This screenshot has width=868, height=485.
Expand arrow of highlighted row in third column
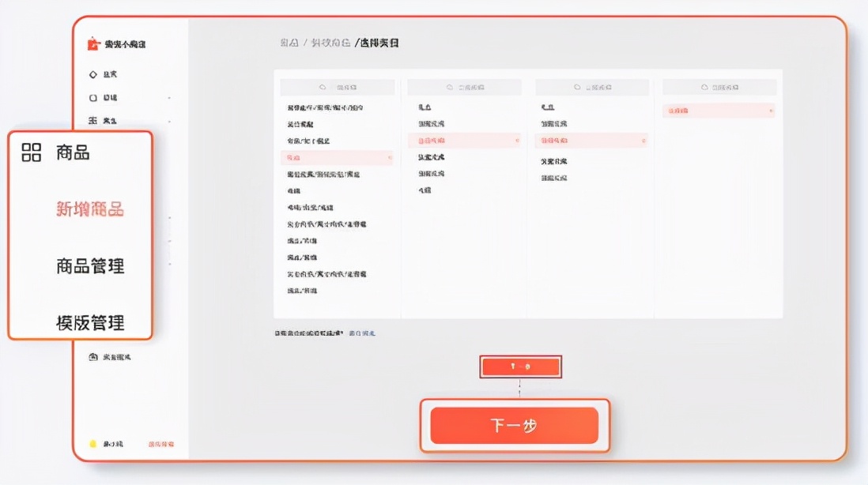(643, 141)
